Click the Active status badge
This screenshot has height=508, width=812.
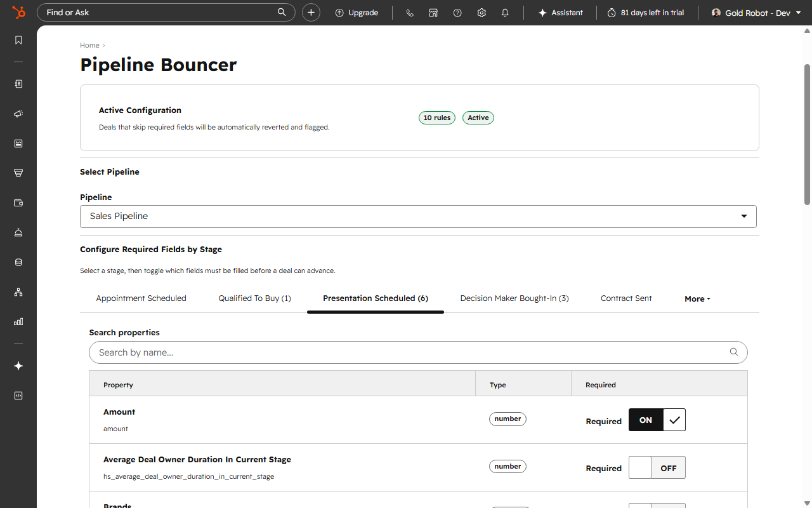(x=478, y=117)
